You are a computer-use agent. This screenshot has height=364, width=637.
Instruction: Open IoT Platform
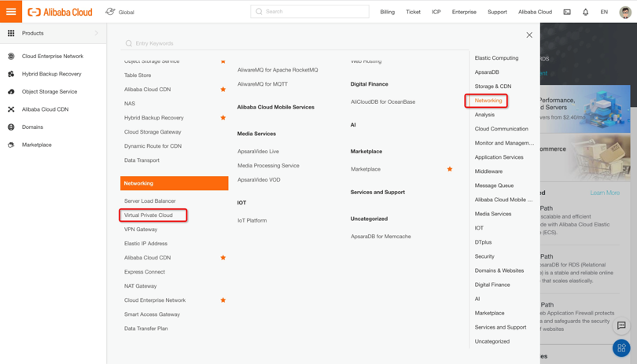(252, 220)
